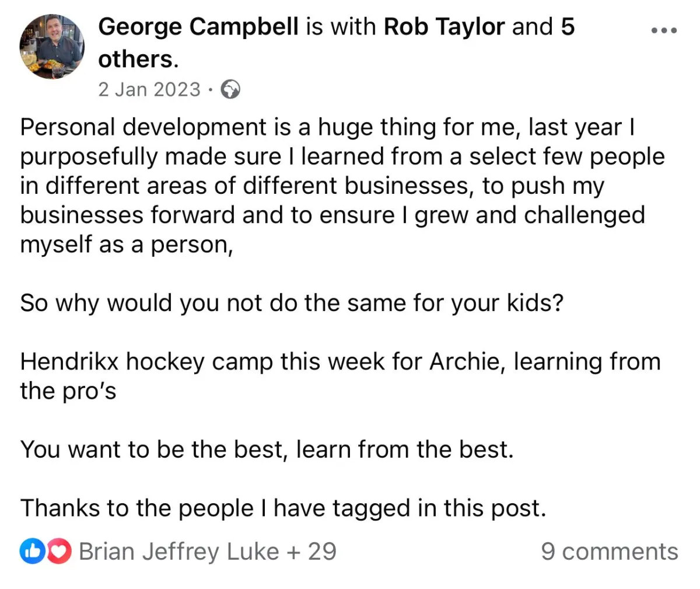Click the blue thumbs-up Like reaction icon
The width and height of the screenshot is (700, 589).
pyautogui.click(x=32, y=551)
